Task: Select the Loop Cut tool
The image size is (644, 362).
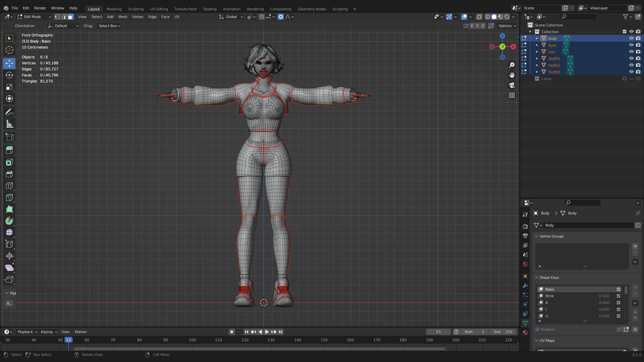Action: click(9, 186)
